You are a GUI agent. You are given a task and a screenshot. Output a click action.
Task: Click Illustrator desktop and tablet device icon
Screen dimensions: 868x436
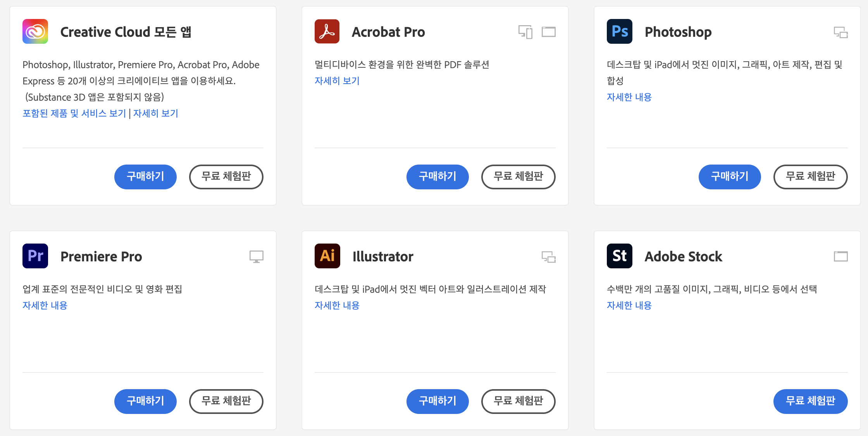[x=548, y=257]
